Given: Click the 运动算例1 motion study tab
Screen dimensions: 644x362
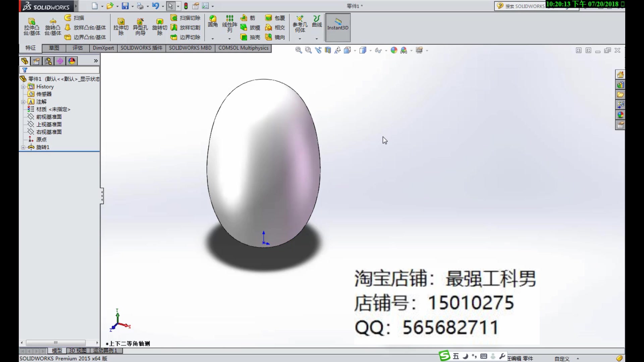Looking at the screenshot, I should (105, 351).
